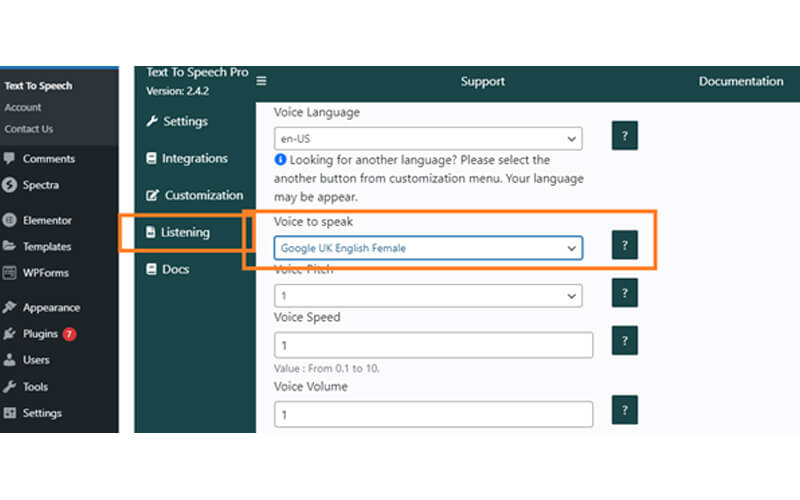Click the Plugins update badge 7

tap(69, 334)
